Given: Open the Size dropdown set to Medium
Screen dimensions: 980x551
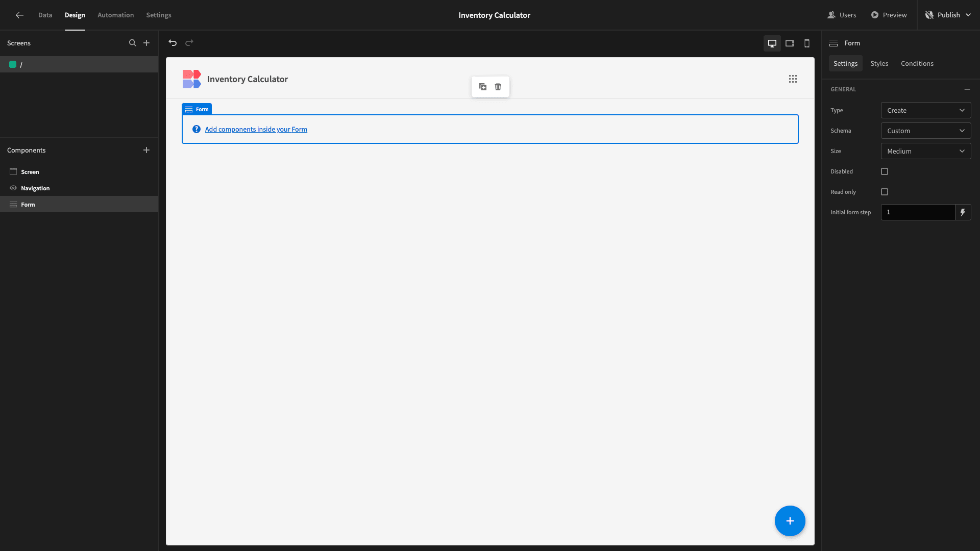Looking at the screenshot, I should pos(926,151).
